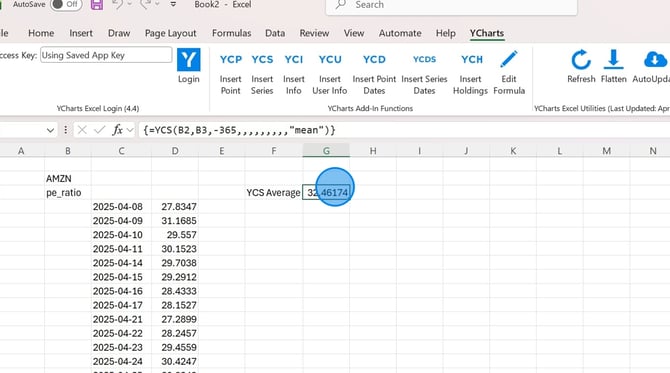
Task: Open the Data tab
Action: (x=275, y=33)
